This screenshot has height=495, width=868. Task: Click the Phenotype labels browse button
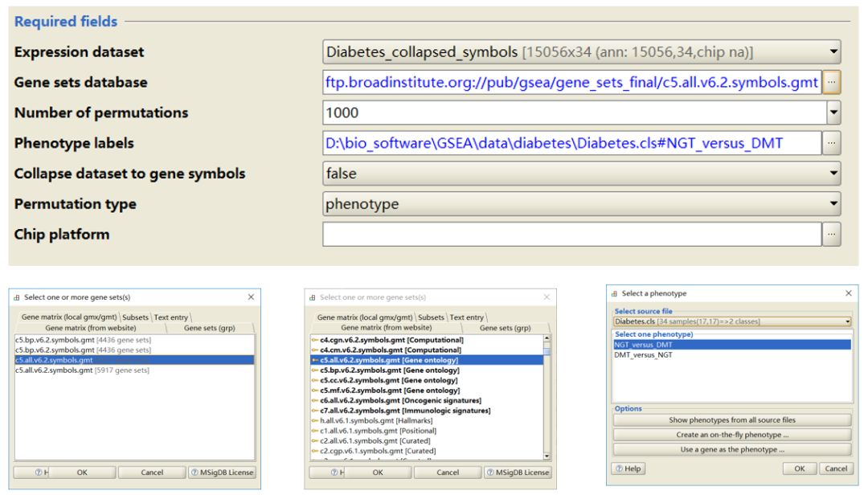tap(832, 143)
